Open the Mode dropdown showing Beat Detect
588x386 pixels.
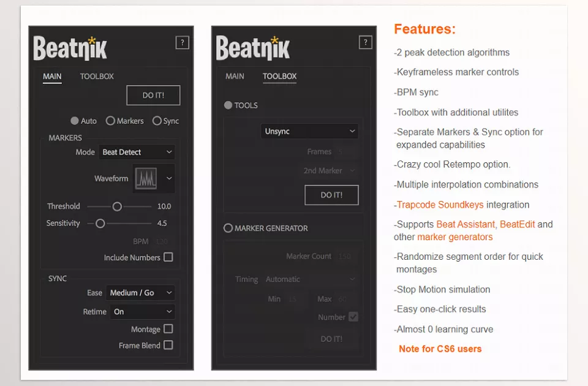tap(137, 153)
